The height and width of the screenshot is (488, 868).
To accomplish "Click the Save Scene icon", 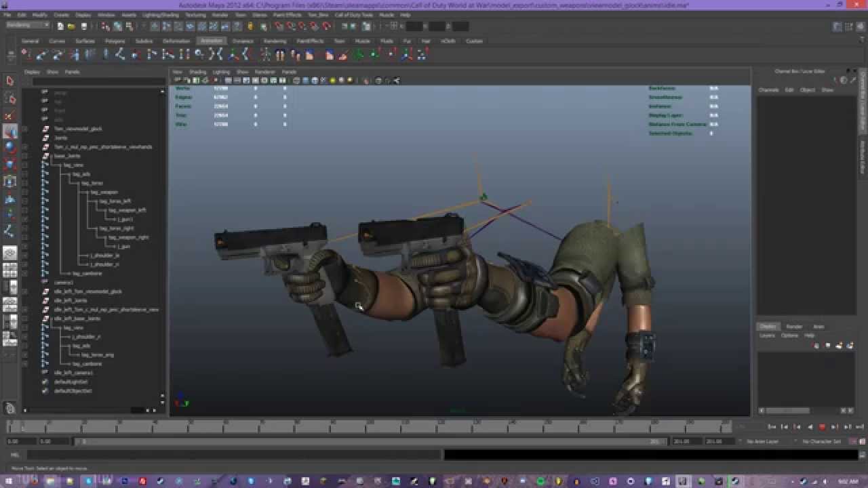I will pyautogui.click(x=83, y=26).
